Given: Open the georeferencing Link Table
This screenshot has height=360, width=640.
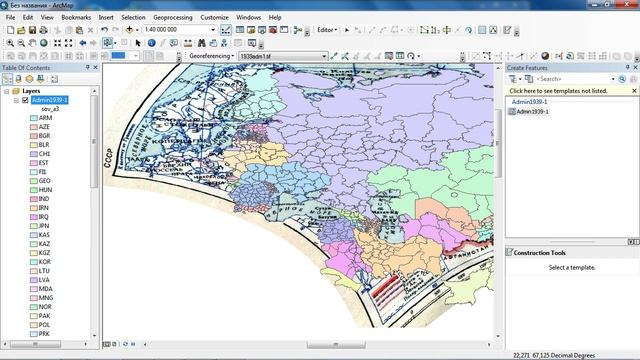Looking at the screenshot, I should 400,56.
